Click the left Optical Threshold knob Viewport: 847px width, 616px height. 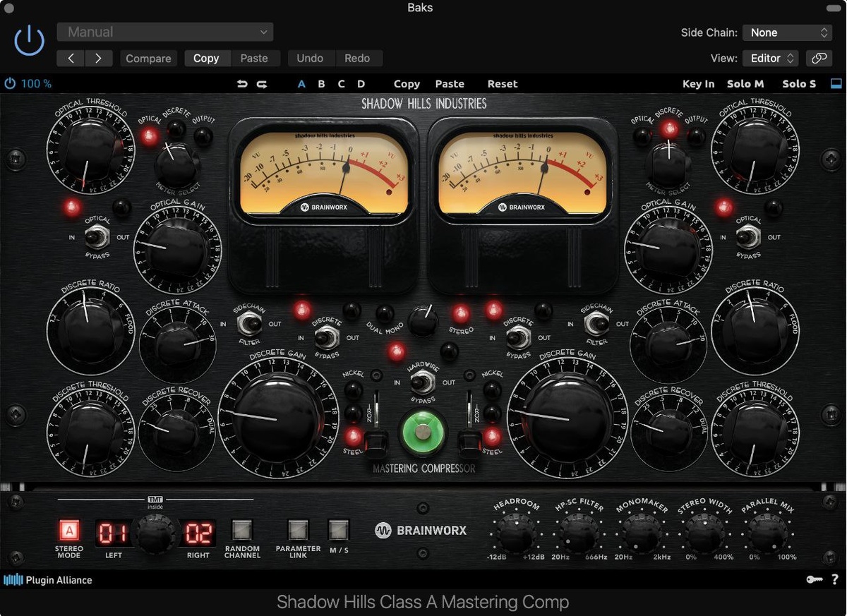click(x=90, y=149)
